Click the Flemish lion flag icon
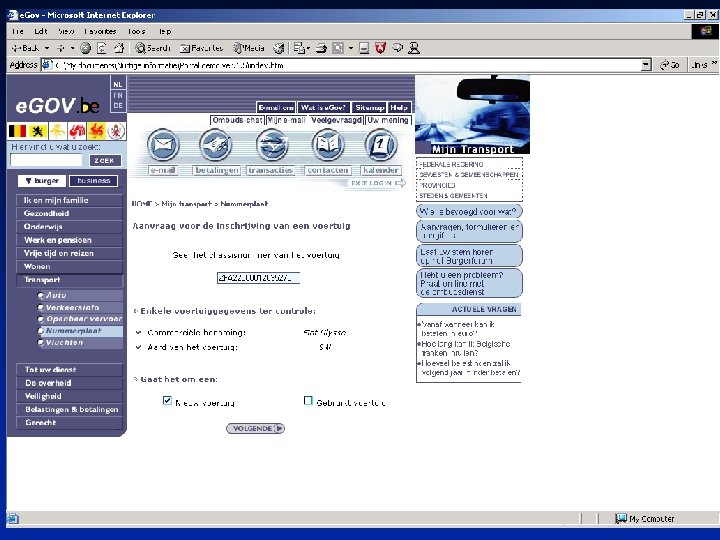Image resolution: width=720 pixels, height=540 pixels. [x=38, y=131]
